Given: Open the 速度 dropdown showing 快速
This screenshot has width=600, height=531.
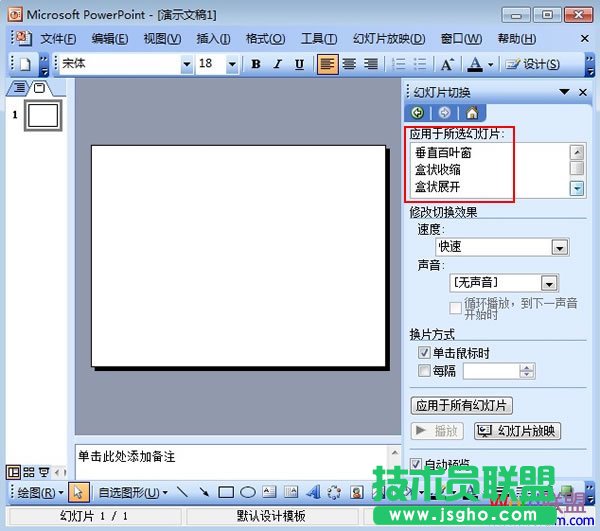Looking at the screenshot, I should pyautogui.click(x=559, y=247).
